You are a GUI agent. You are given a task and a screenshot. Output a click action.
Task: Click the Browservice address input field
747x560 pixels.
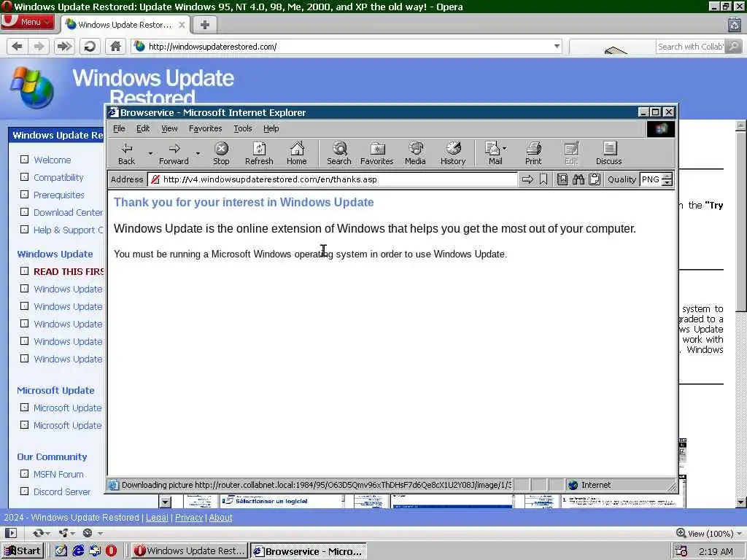tap(332, 179)
